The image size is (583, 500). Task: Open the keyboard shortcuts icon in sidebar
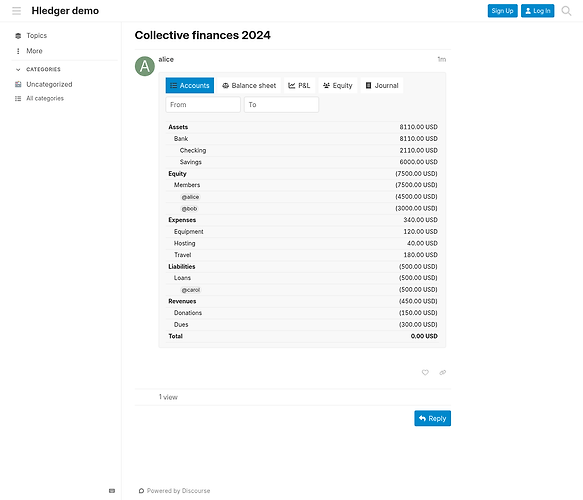coord(112,491)
